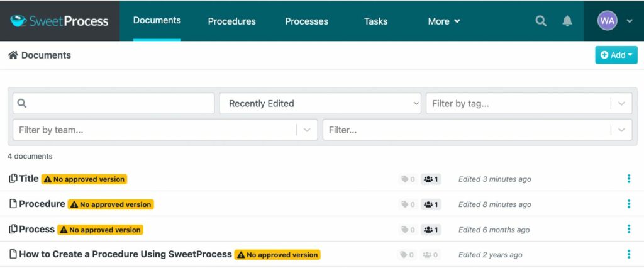This screenshot has width=644, height=268.
Task: Open the notifications bell
Action: (x=567, y=21)
